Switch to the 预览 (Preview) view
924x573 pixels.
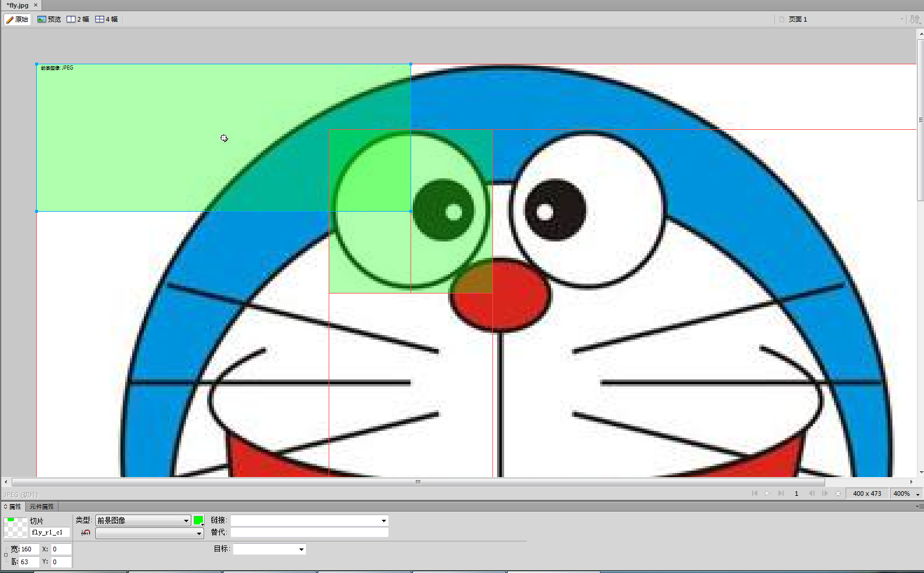coord(49,19)
